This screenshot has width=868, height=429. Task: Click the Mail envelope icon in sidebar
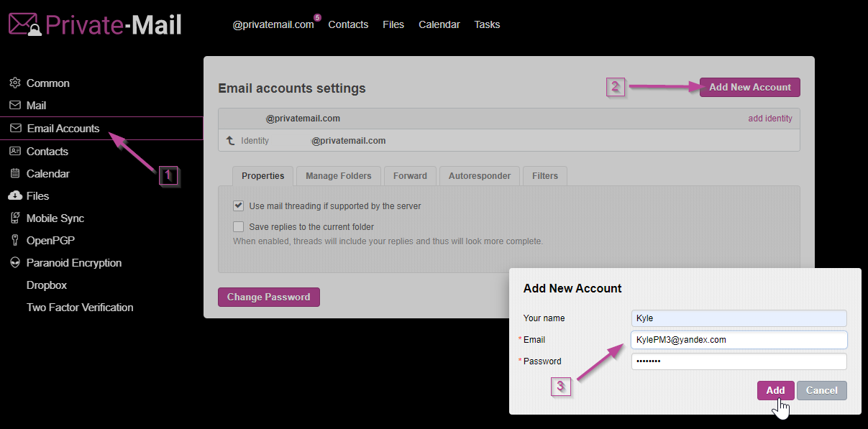[x=15, y=106]
